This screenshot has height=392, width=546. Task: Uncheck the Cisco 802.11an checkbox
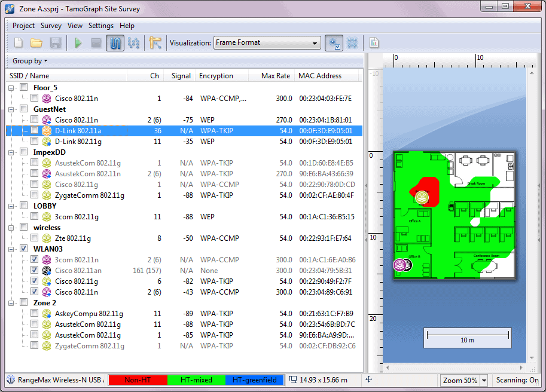(x=34, y=270)
